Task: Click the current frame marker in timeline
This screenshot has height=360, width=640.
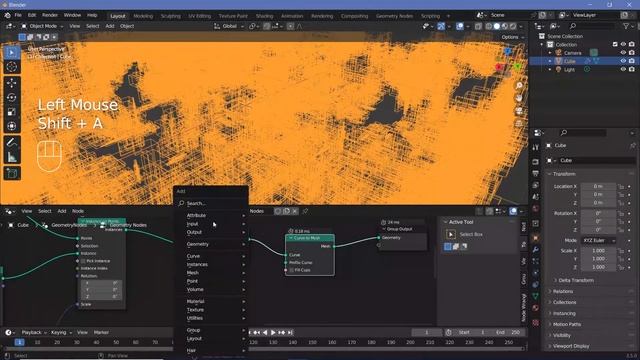Action: pyautogui.click(x=19, y=342)
